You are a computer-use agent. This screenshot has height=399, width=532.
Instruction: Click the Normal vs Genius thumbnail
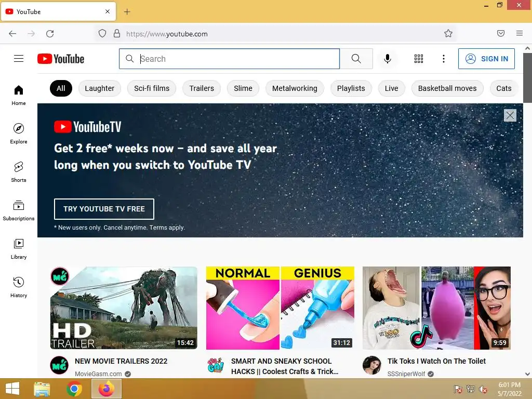(x=280, y=308)
